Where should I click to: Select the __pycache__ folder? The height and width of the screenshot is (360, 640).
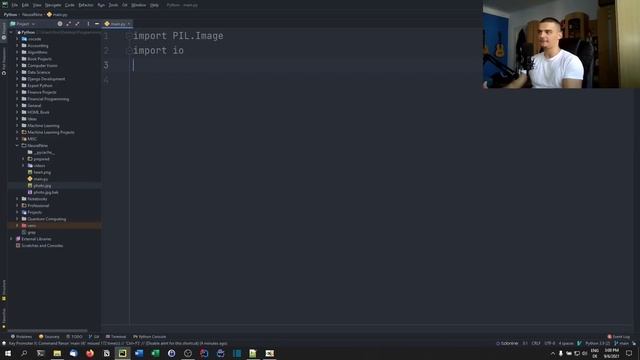(x=44, y=152)
